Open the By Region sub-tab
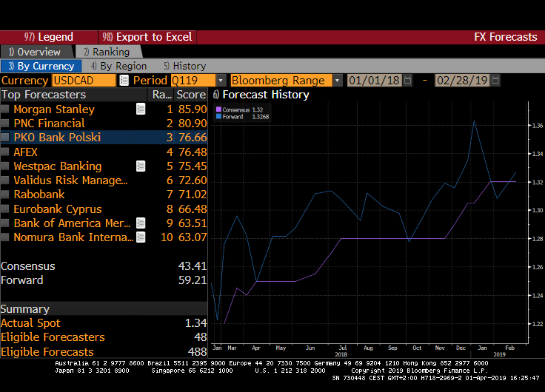545x392 pixels. [117, 66]
